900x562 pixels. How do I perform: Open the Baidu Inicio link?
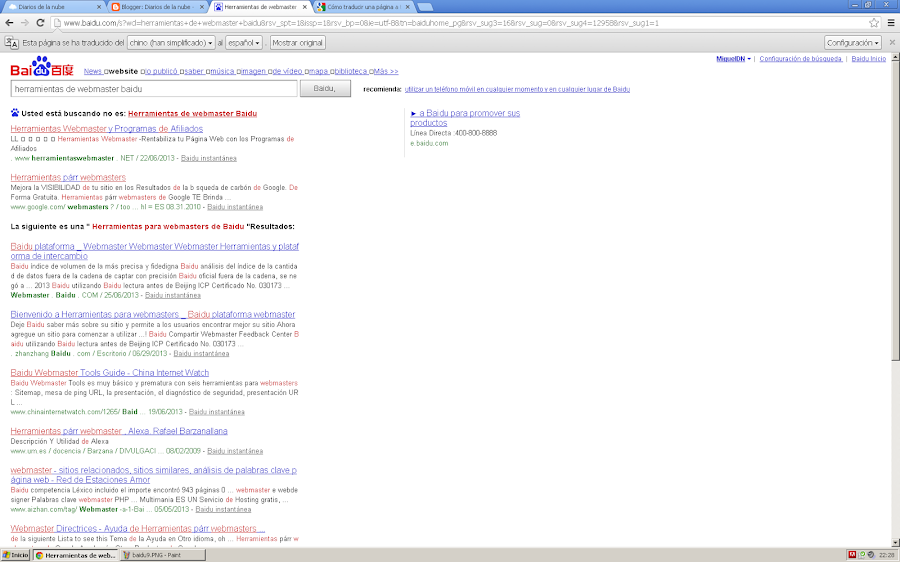[868, 59]
